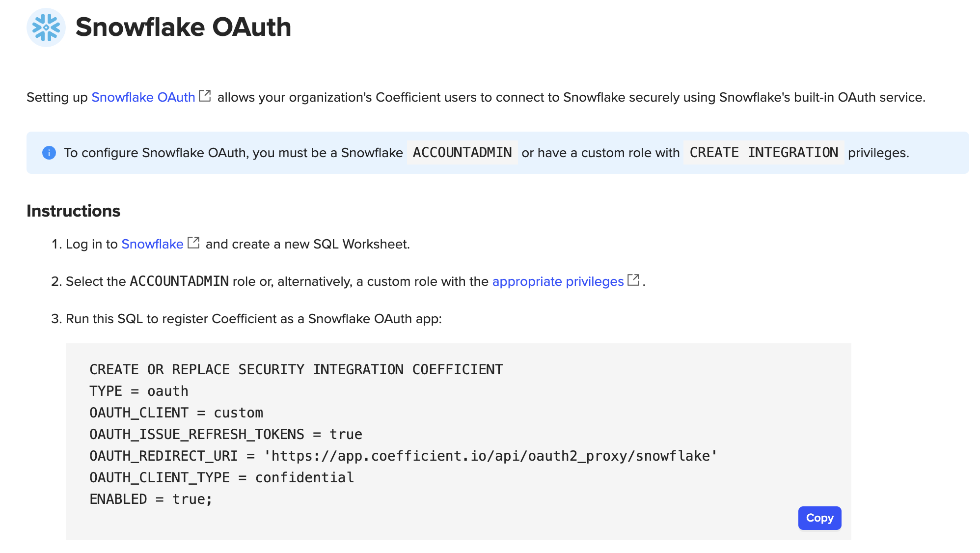
Task: Click the blue info icon in notice
Action: coord(49,153)
